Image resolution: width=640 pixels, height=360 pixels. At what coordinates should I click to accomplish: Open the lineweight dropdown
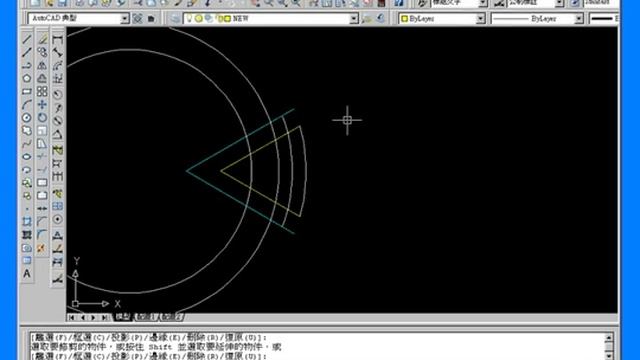pyautogui.click(x=604, y=19)
